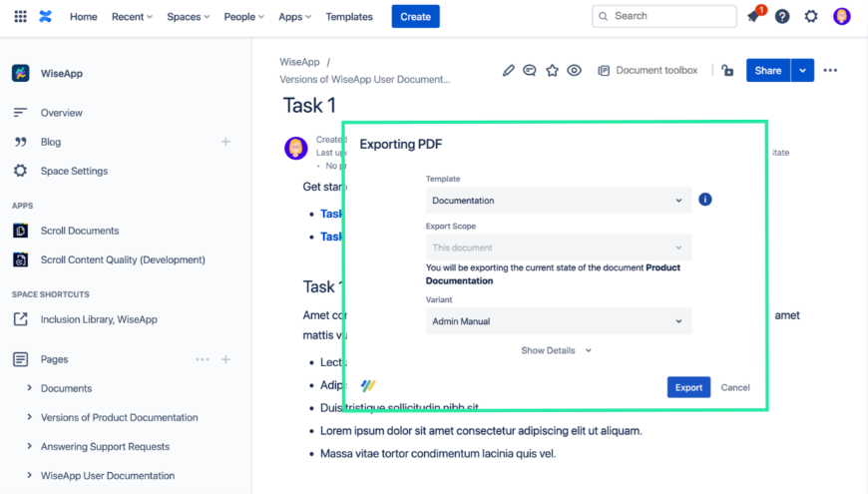Cancel the Exporting PDF dialog

point(735,387)
